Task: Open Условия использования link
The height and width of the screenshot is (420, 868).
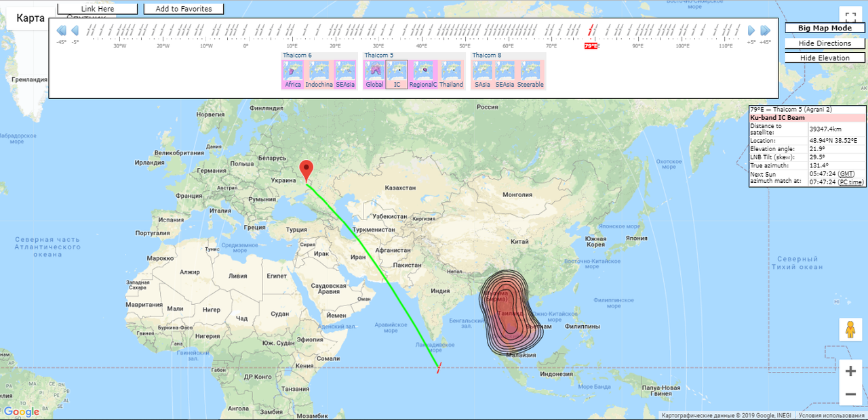Action: pyautogui.click(x=831, y=415)
